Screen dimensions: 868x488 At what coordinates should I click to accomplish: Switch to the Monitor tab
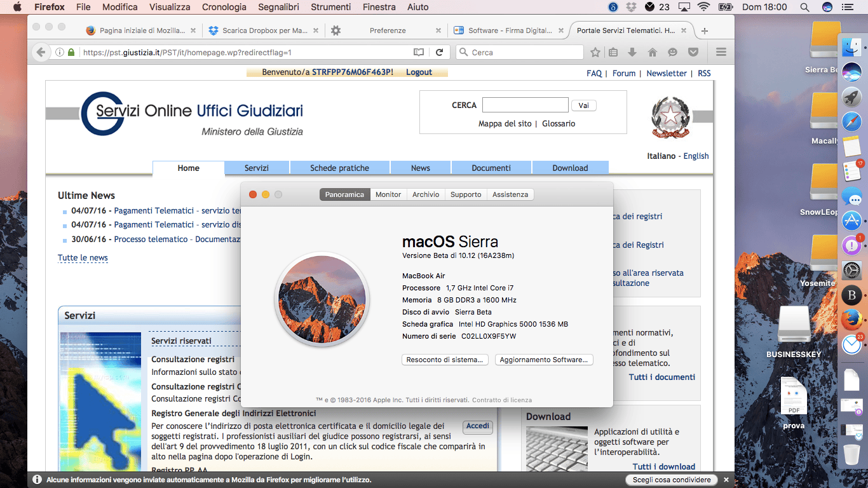click(x=388, y=194)
